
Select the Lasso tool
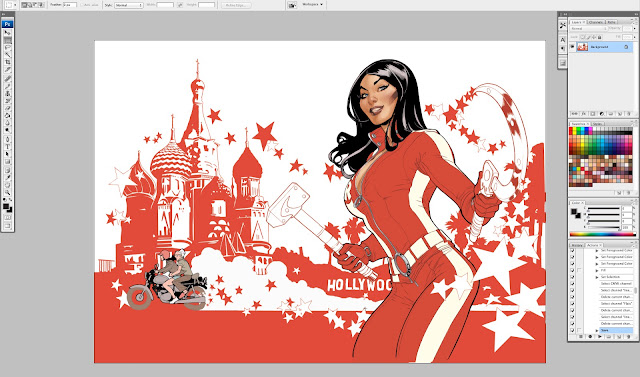point(8,47)
